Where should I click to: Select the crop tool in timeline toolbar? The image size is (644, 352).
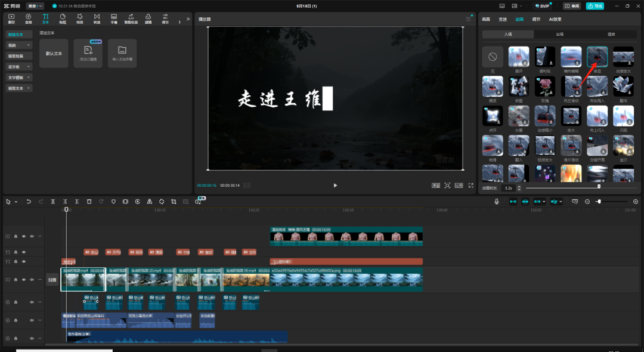174,202
